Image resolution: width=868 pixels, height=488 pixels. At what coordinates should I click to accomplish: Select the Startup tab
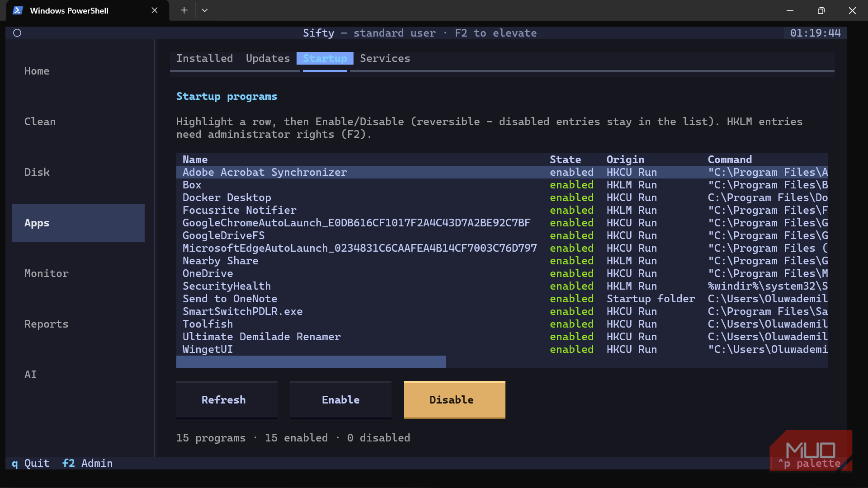tap(325, 58)
